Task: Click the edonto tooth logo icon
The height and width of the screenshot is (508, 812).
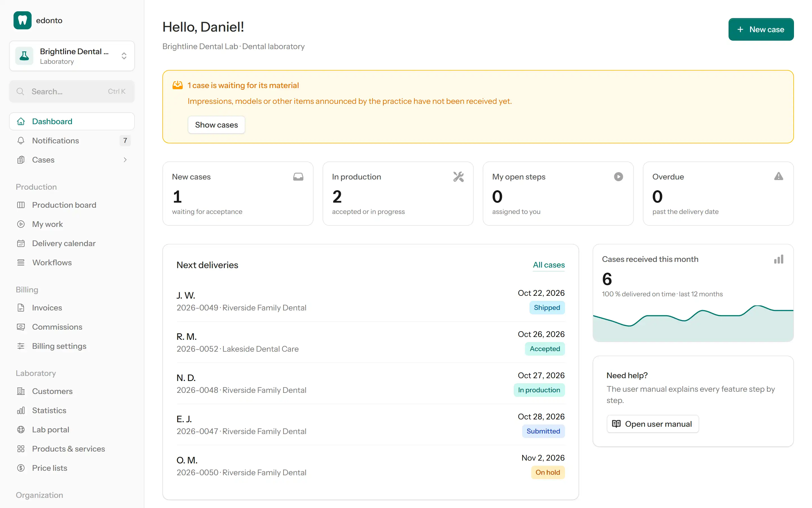Action: [x=23, y=20]
